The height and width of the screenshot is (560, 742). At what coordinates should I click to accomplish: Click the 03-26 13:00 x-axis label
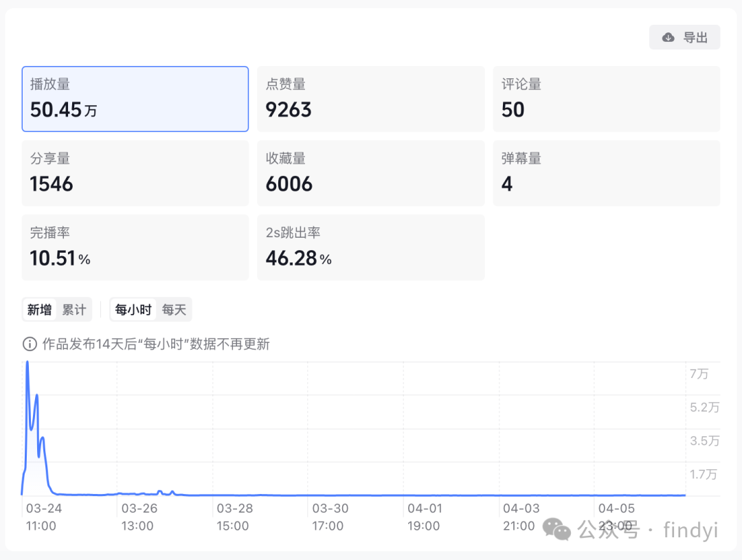pos(138,517)
